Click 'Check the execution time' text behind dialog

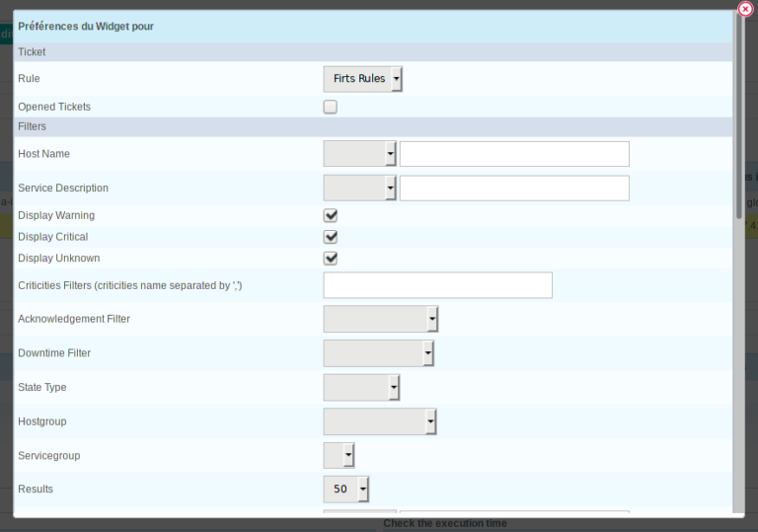[x=445, y=523]
